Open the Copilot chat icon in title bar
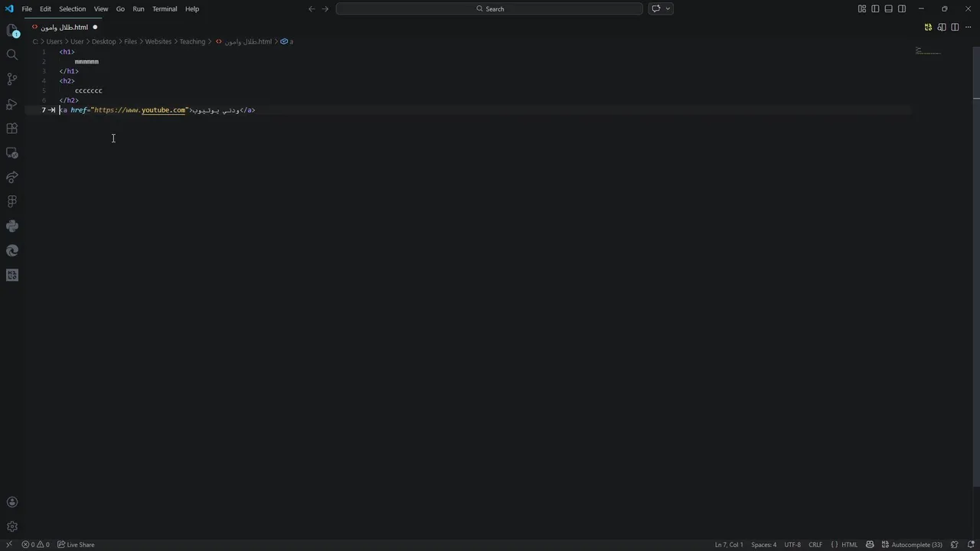Screen dimensions: 980x551 coord(656,8)
